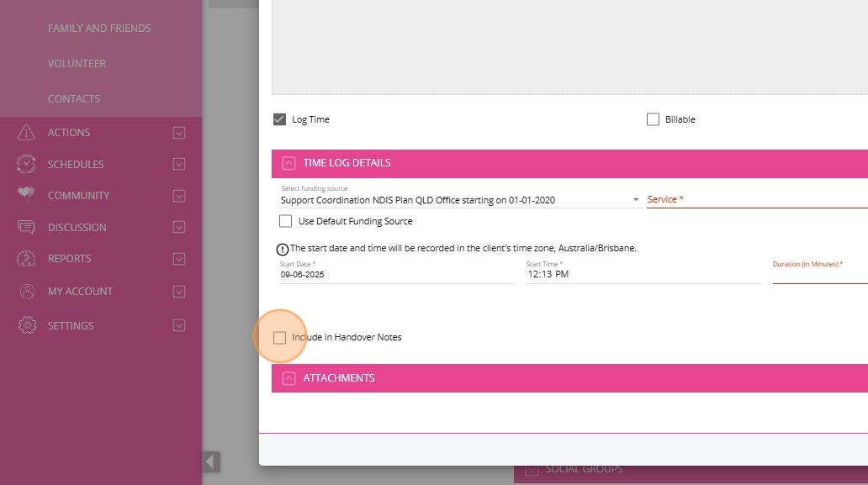868x485 pixels.
Task: Click the notes text area
Action: pos(569,47)
